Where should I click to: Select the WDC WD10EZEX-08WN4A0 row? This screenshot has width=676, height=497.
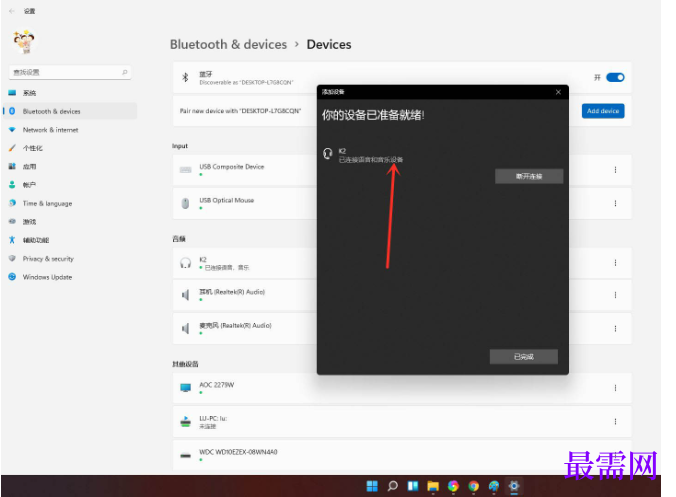point(402,455)
